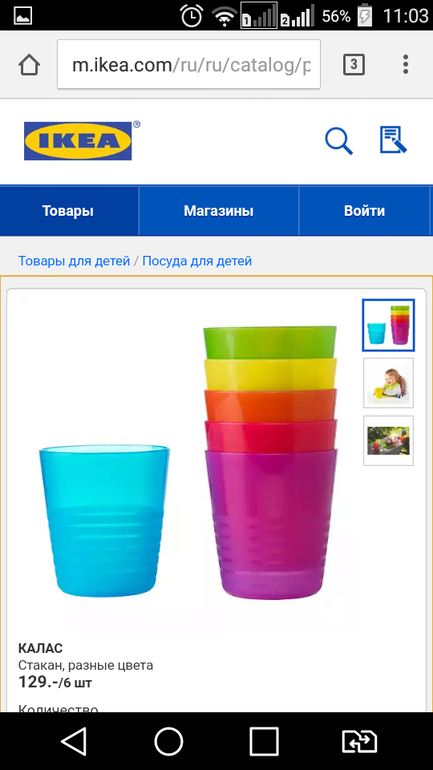Screen dimensions: 433x770
Task: Select the Войти tab
Action: tap(364, 211)
